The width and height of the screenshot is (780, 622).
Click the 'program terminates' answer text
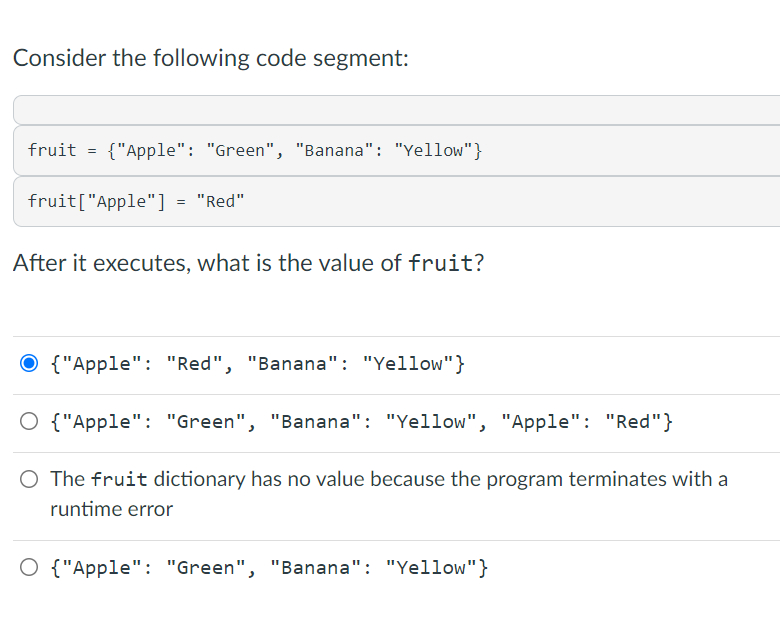coord(389,479)
